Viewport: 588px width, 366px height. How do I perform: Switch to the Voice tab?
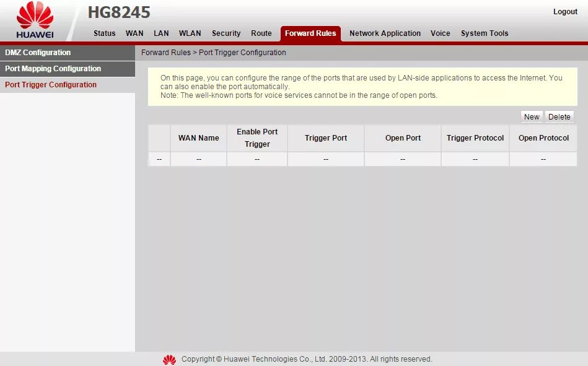441,33
